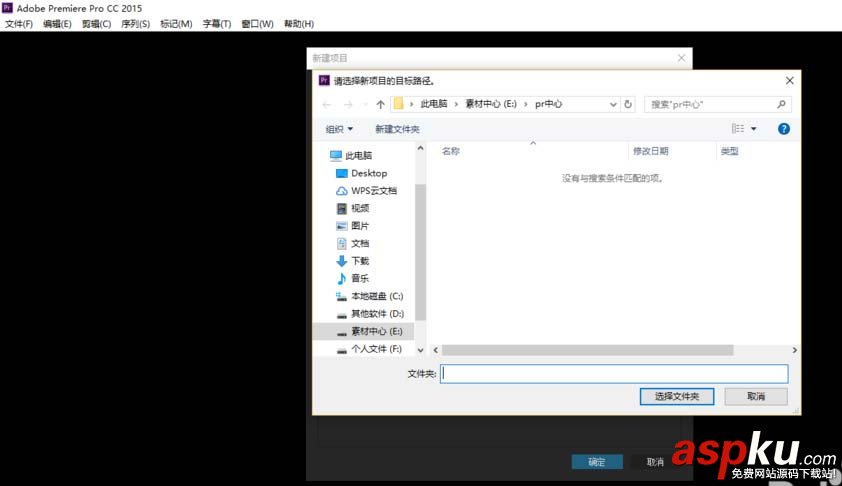
Task: Click 取消 in the 新建项目 window
Action: [x=655, y=462]
